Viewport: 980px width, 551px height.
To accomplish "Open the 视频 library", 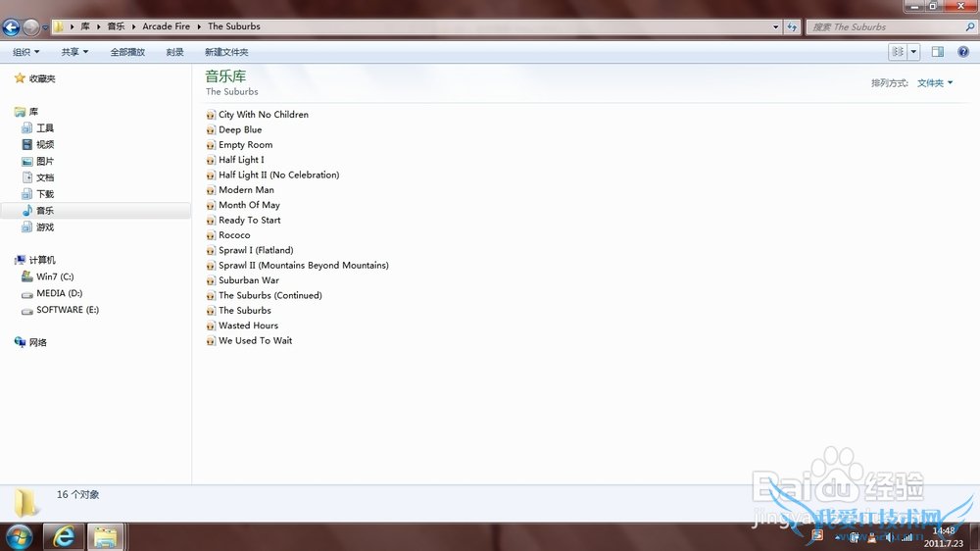I will (37, 144).
